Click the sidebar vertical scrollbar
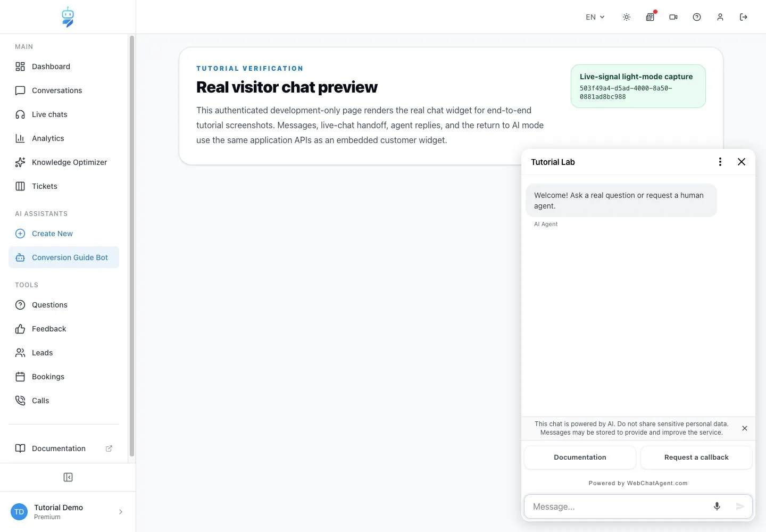Viewport: 766px width, 532px height. click(x=132, y=246)
